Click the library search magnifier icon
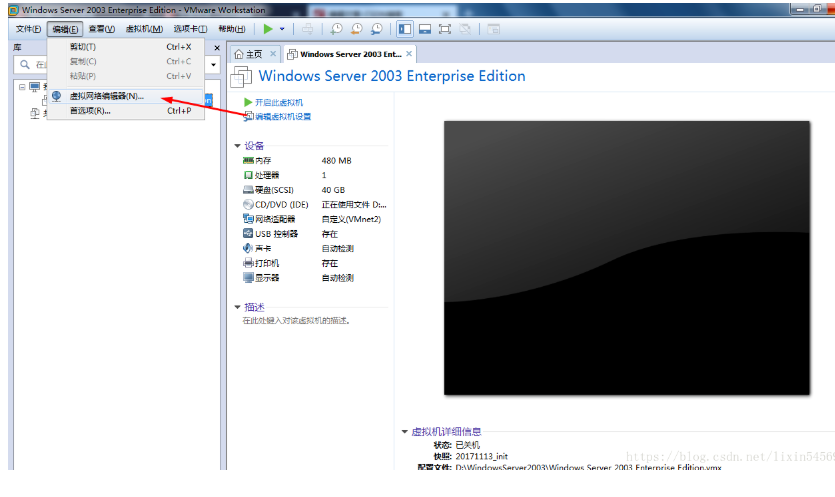Screen dimensions: 835x497 (x=24, y=65)
